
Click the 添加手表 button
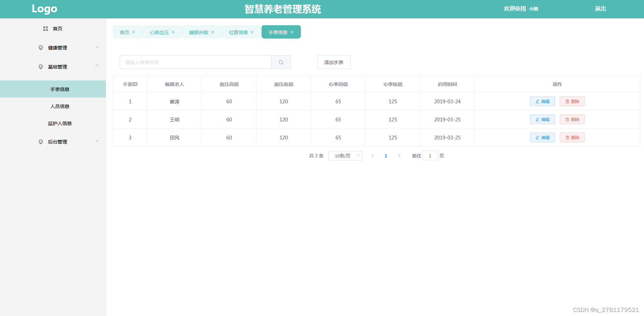(334, 62)
